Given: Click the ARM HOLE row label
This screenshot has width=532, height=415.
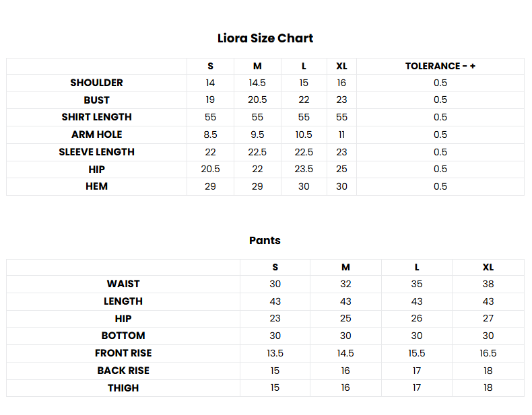Looking at the screenshot, I should (96, 135).
